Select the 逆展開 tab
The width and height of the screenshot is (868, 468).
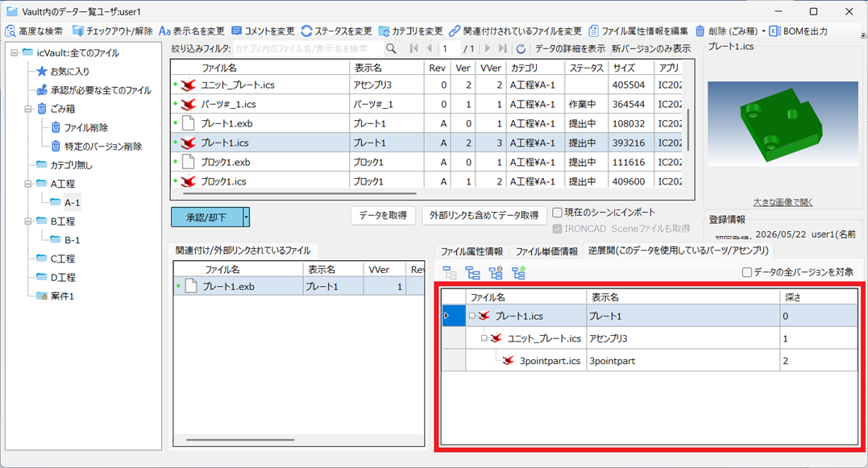679,251
